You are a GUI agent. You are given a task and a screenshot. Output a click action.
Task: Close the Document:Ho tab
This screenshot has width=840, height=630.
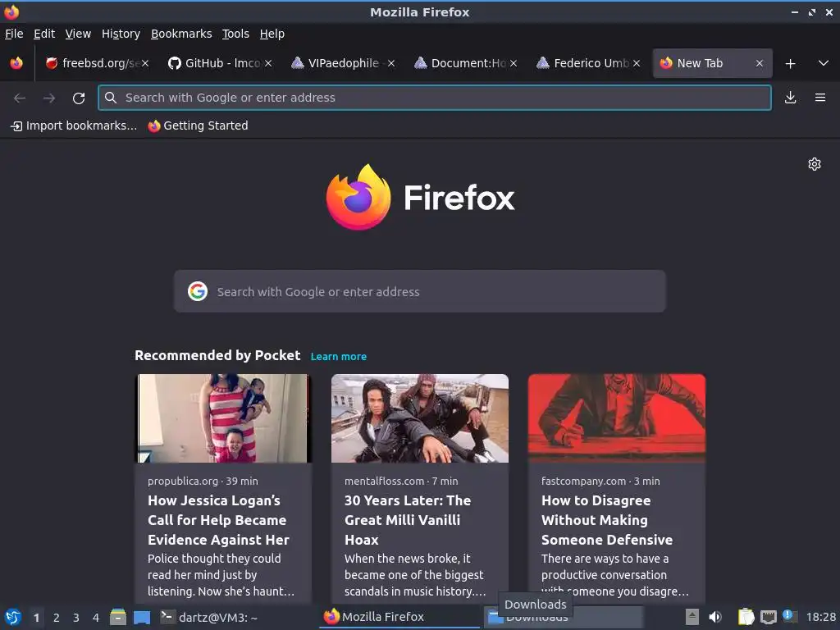point(514,63)
